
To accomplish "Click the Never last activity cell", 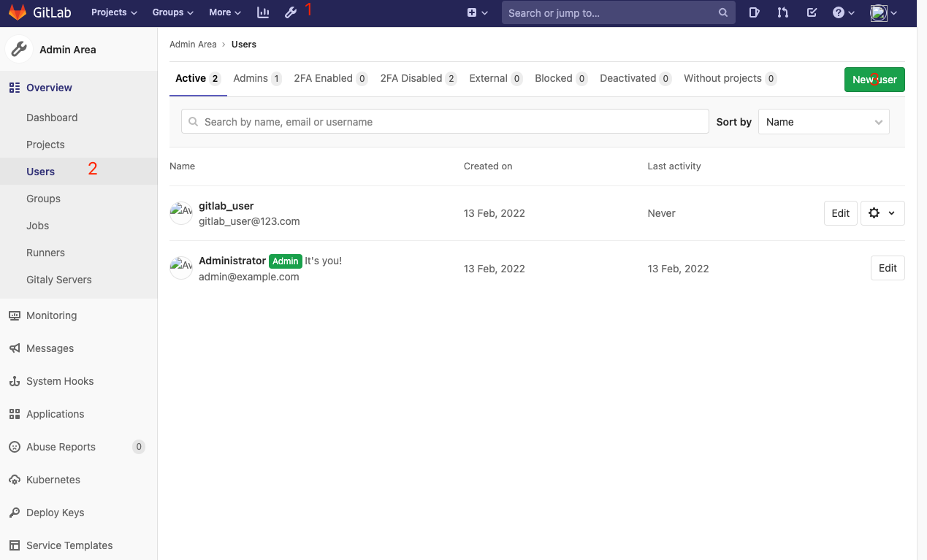I will coord(661,213).
